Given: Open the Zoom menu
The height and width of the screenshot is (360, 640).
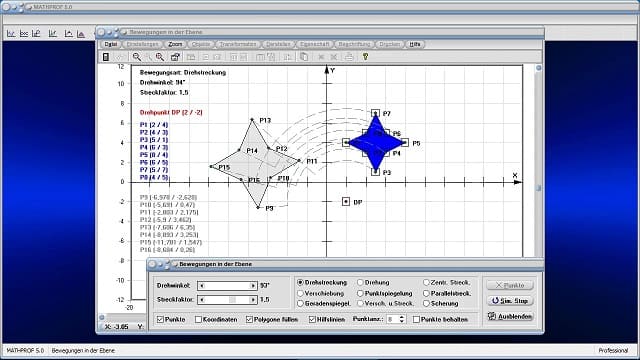Looking at the screenshot, I should (x=175, y=44).
